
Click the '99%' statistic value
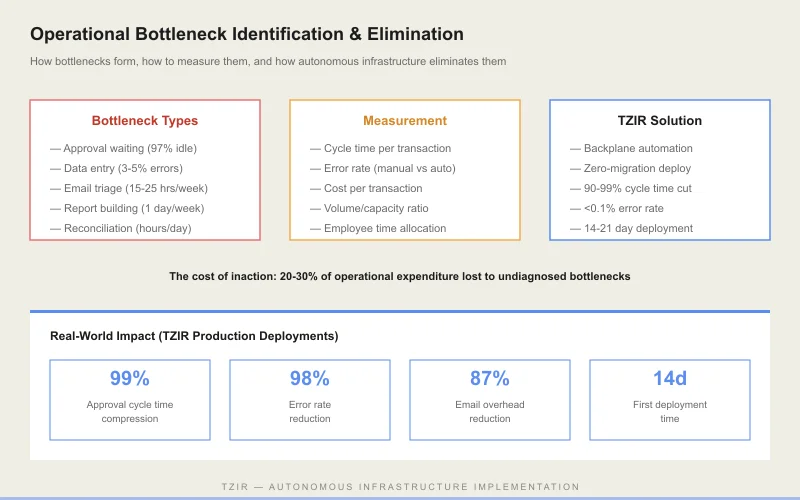pos(130,379)
